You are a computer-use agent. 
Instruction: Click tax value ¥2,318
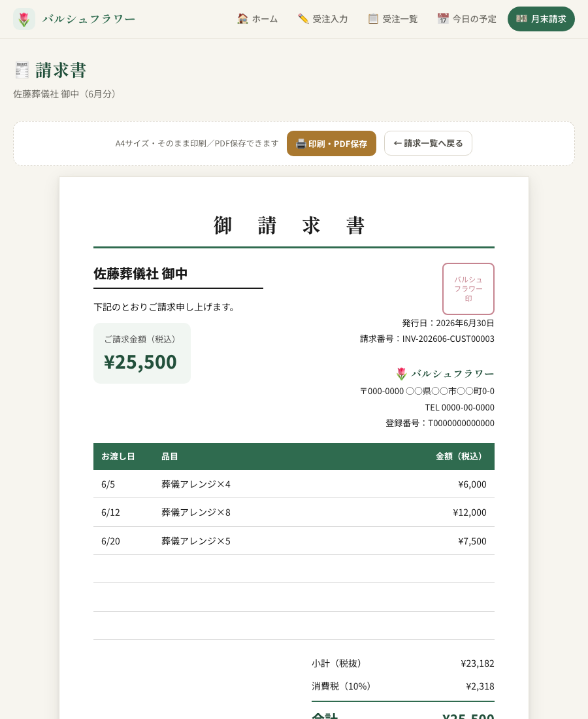480,686
